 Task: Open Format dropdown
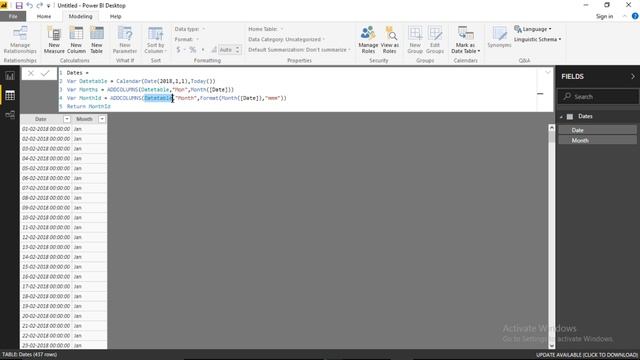(187, 39)
